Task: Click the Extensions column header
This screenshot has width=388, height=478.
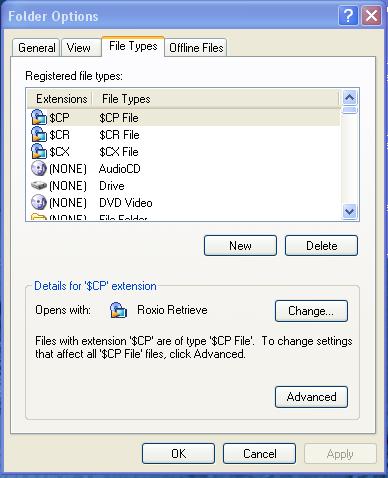Action: pyautogui.click(x=61, y=99)
